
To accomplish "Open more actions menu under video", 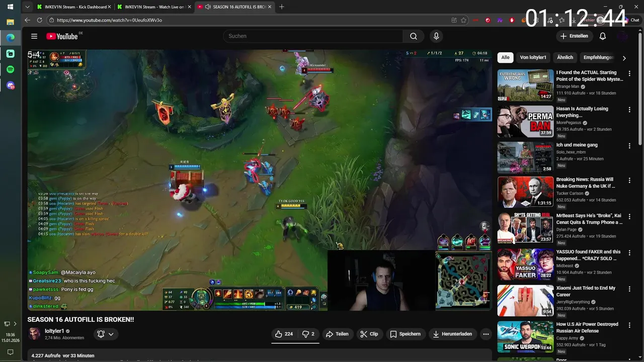I will pos(486,334).
